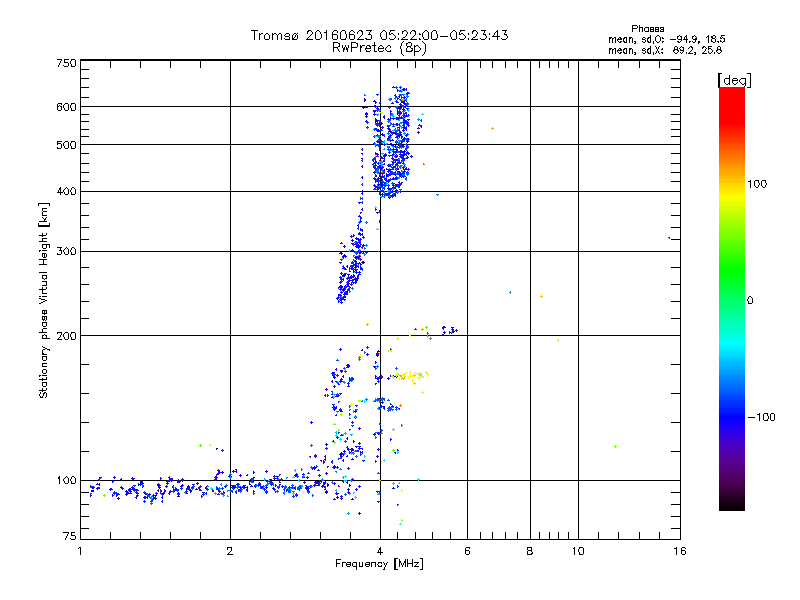Click the colorbar tick label "100"

(x=757, y=184)
